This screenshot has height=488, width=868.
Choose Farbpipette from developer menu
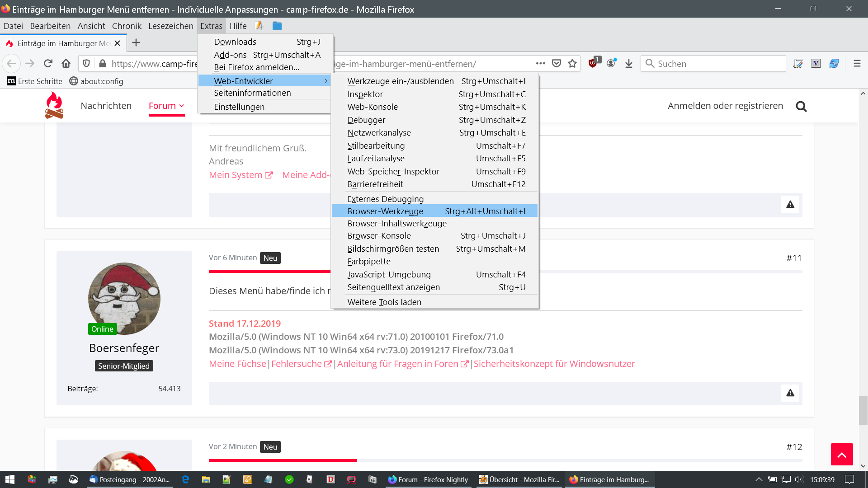pos(369,262)
